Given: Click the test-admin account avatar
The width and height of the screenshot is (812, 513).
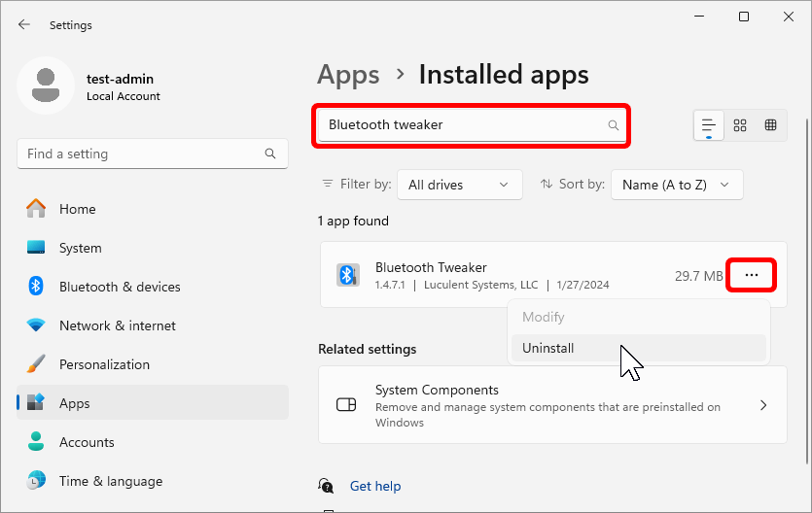Looking at the screenshot, I should click(x=46, y=85).
